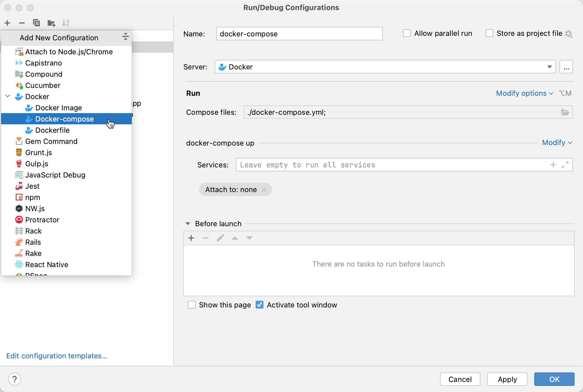This screenshot has height=392, width=583.
Task: Remove the Attach to: none tag
Action: pos(264,189)
